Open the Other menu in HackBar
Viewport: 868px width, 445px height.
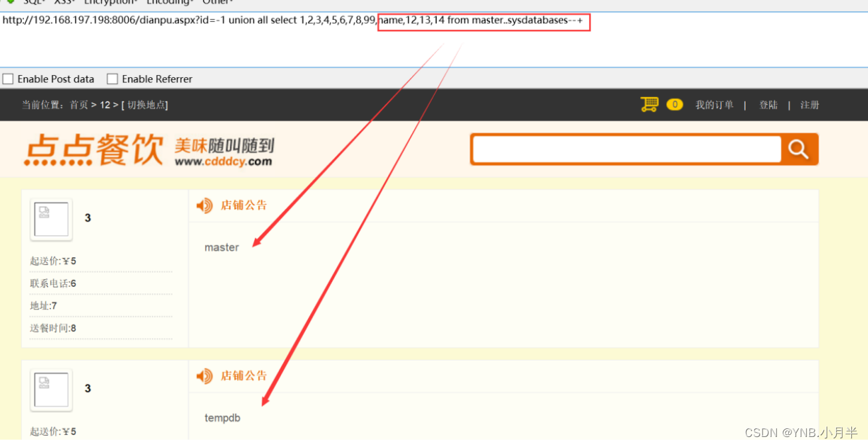pyautogui.click(x=218, y=2)
